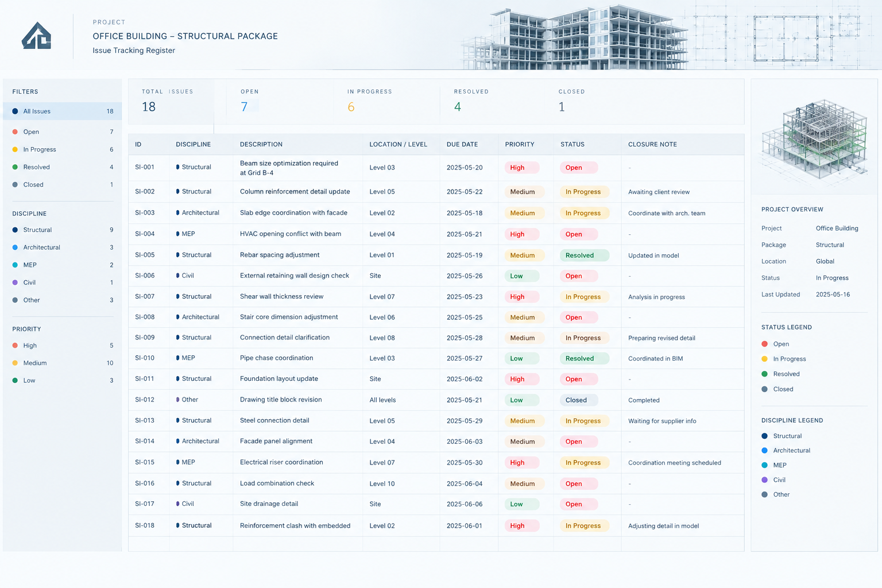
Task: Select the All Issues filter
Action: click(x=62, y=111)
